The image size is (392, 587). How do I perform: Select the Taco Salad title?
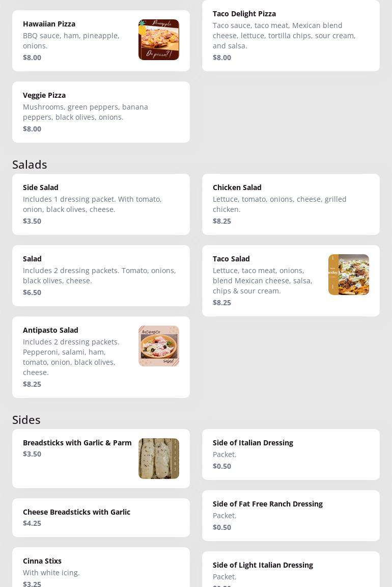point(231,259)
